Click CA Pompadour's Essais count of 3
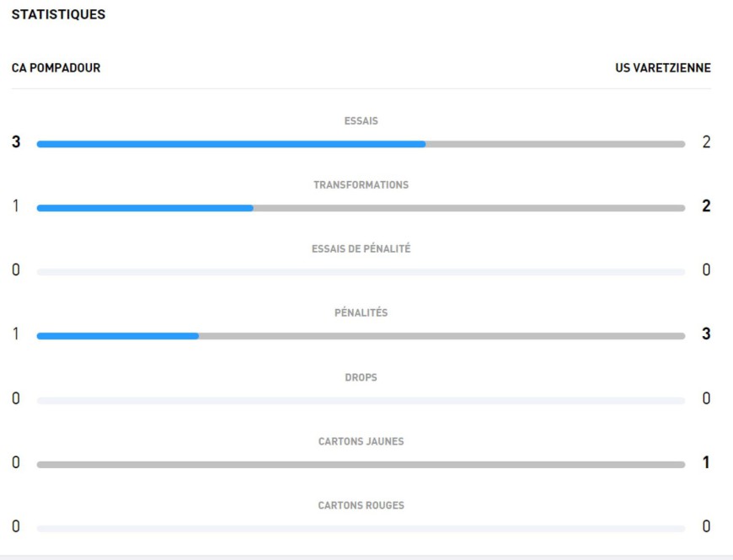This screenshot has height=560, width=733. (x=16, y=142)
